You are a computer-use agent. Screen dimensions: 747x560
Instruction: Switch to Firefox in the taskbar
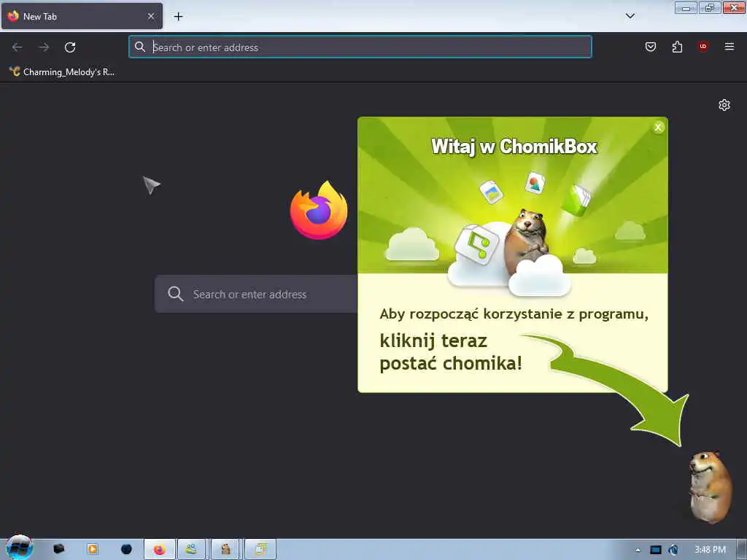pyautogui.click(x=160, y=550)
